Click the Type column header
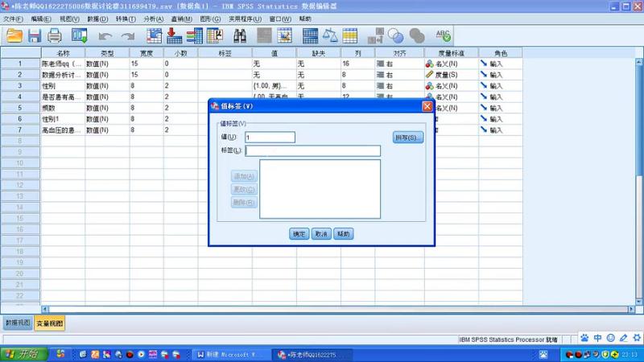The image size is (644, 362). coord(107,53)
